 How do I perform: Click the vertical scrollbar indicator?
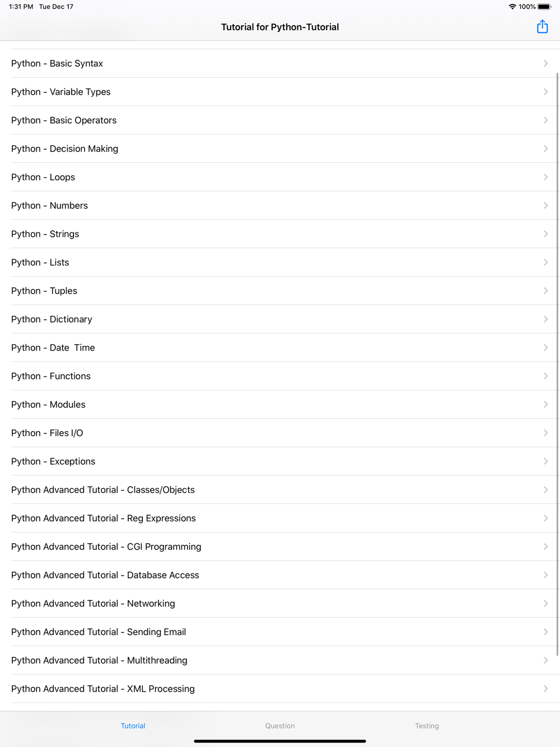click(x=557, y=364)
